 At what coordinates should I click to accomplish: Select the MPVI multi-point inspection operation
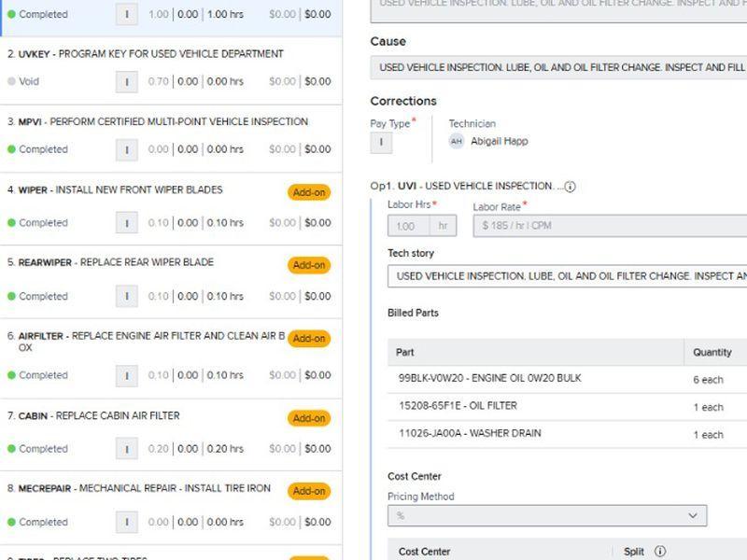163,122
